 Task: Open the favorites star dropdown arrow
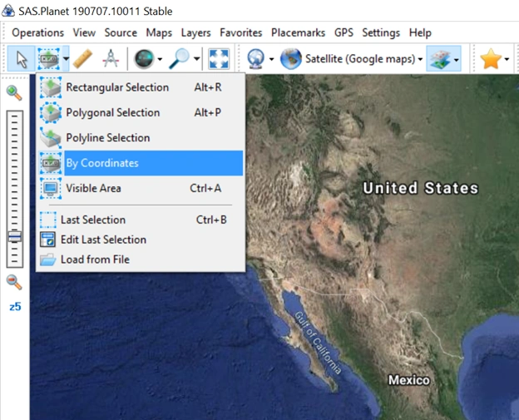507,59
